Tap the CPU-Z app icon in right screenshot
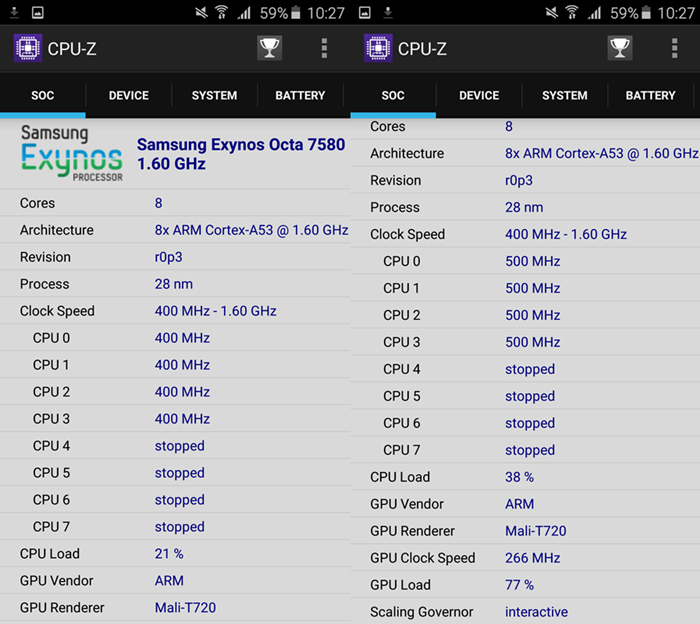The height and width of the screenshot is (624, 700). click(378, 48)
